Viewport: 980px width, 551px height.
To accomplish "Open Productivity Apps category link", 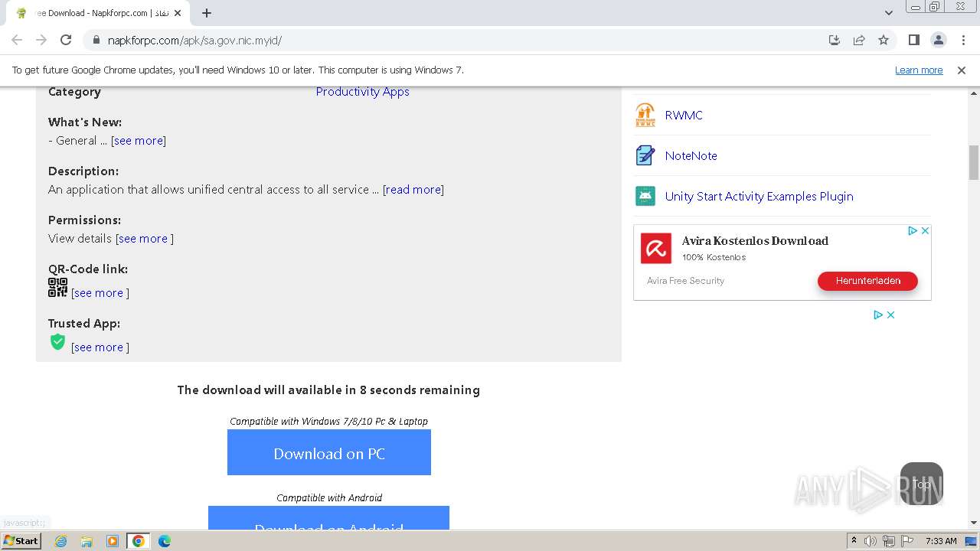I will point(363,92).
